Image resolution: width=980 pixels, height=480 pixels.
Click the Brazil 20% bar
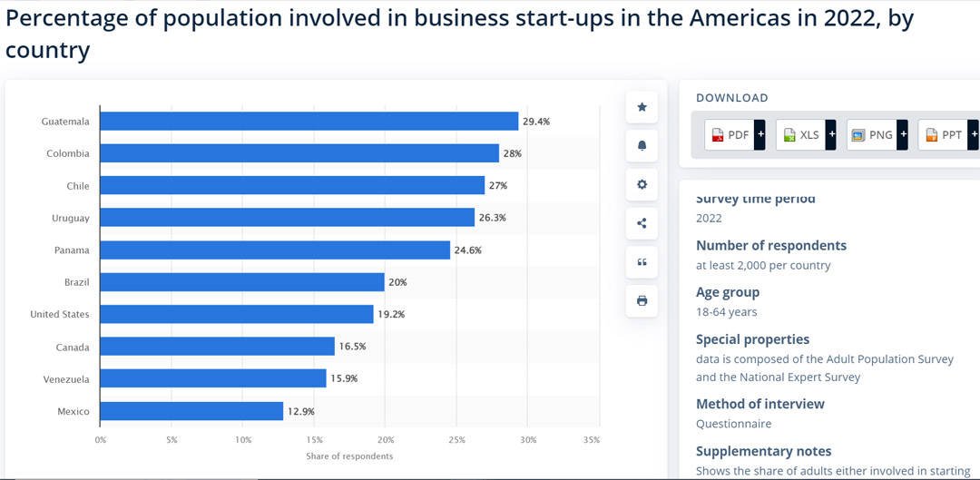(x=242, y=282)
